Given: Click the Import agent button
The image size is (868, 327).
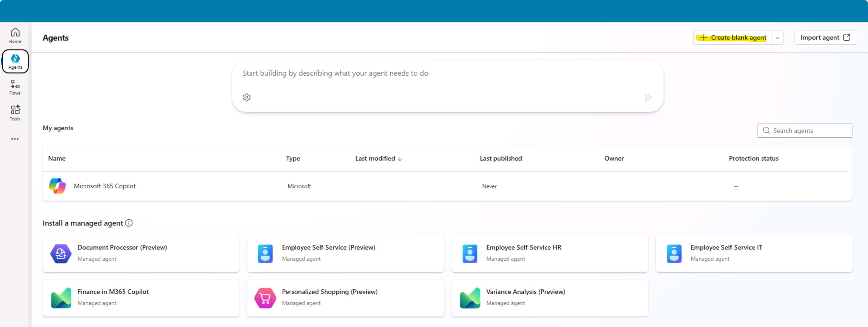Looking at the screenshot, I should [x=825, y=38].
